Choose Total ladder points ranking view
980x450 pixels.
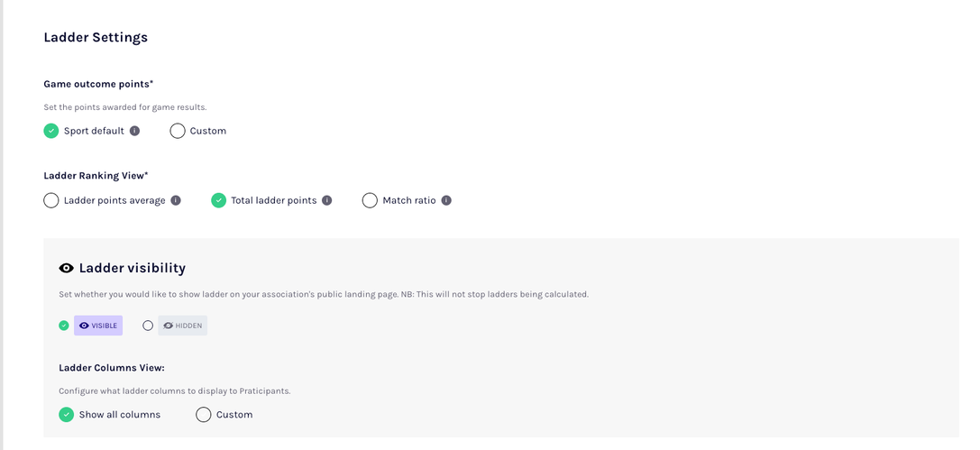tap(218, 200)
